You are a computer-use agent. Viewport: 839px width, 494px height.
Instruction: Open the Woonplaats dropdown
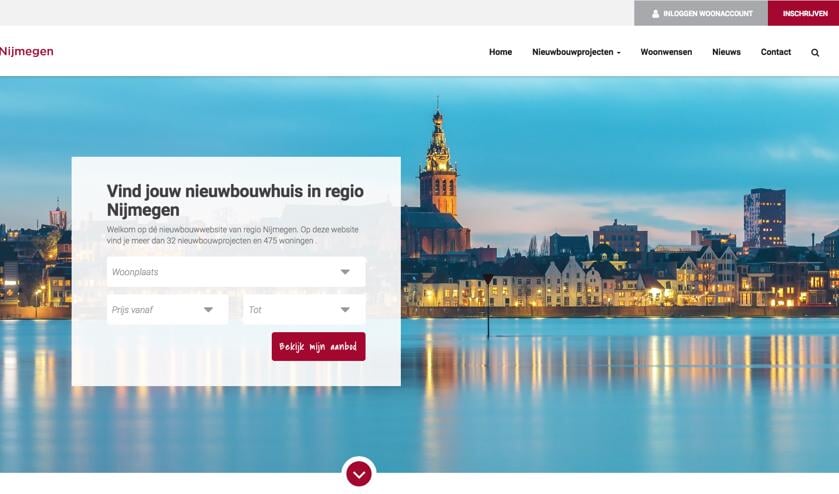tap(236, 272)
